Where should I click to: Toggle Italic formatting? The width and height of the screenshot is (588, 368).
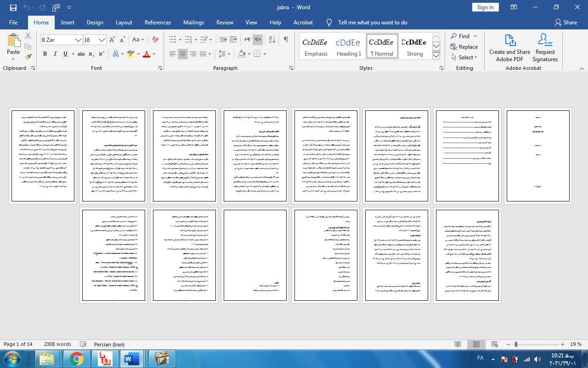[x=55, y=54]
